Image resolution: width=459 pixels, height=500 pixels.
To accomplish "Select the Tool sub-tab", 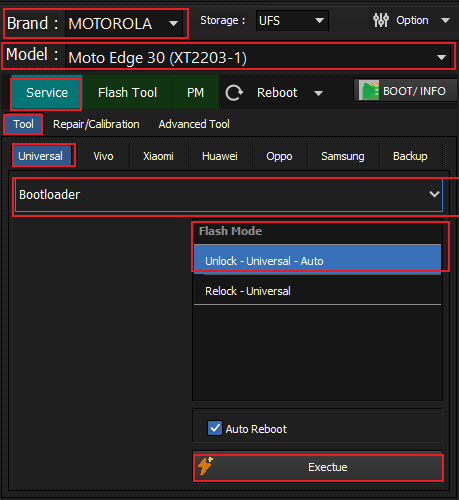I will coord(23,124).
